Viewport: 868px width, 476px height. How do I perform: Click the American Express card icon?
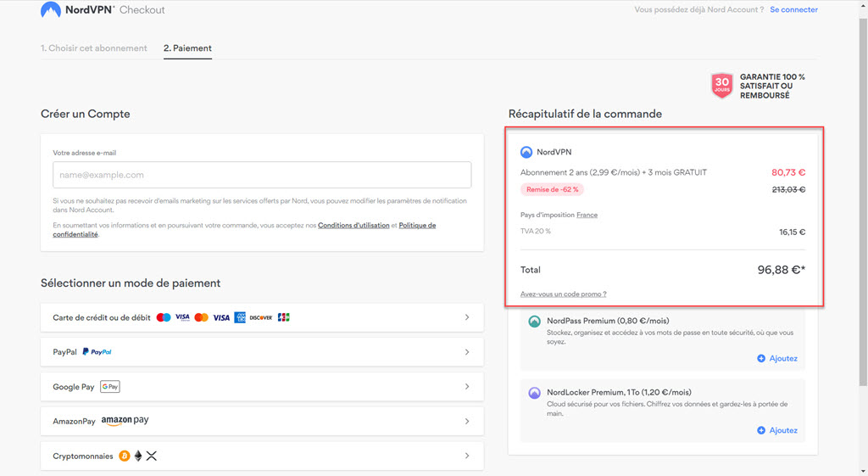pyautogui.click(x=240, y=317)
